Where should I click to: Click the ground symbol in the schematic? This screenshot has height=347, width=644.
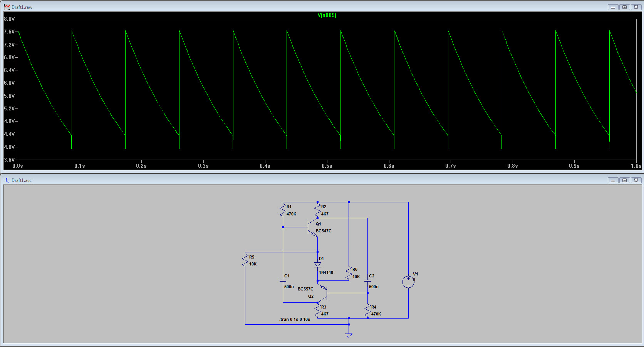click(x=349, y=335)
